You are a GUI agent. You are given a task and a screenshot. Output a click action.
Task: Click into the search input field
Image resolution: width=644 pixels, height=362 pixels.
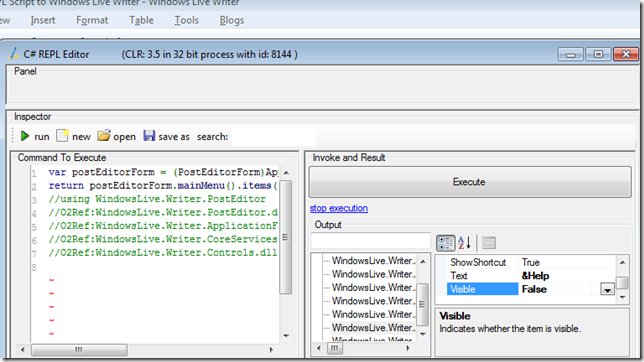[274, 136]
